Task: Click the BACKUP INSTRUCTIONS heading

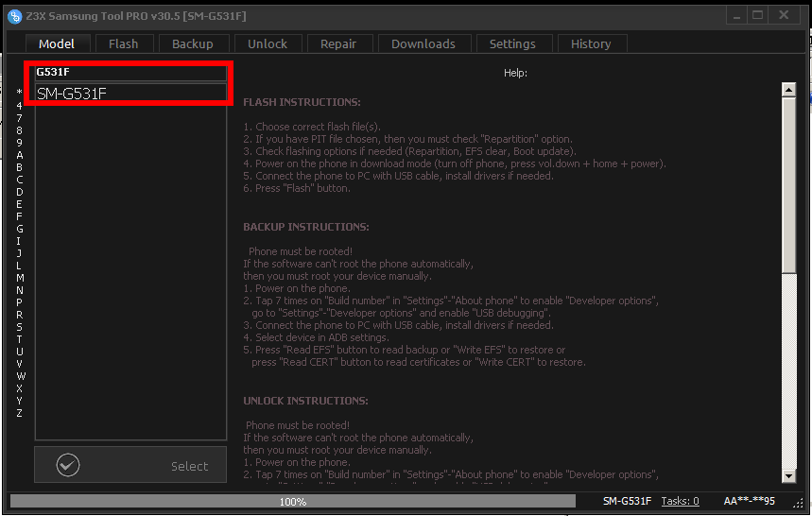Action: click(306, 227)
